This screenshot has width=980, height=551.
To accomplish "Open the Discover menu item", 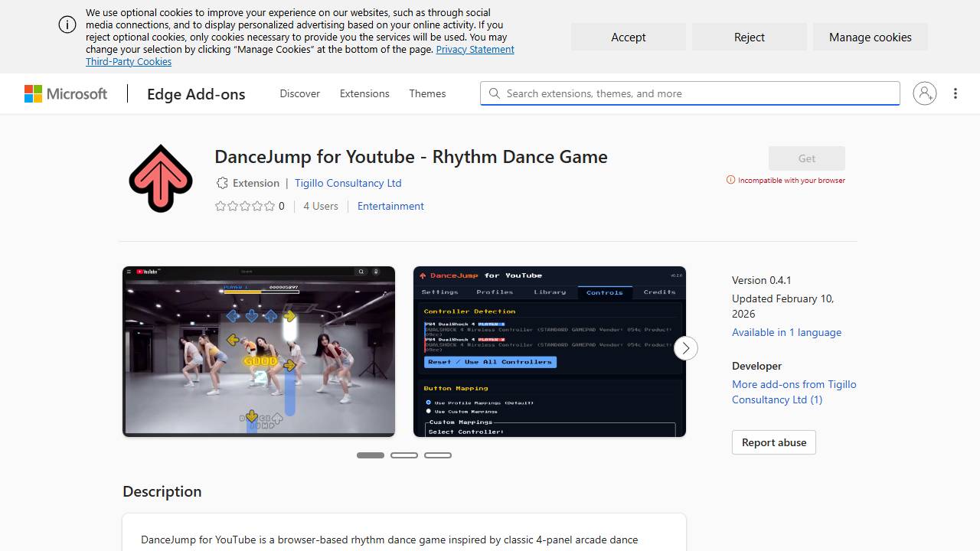I will 299,93.
